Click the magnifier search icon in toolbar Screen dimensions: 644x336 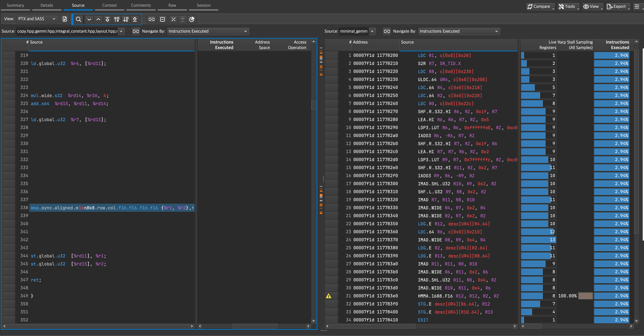[78, 19]
